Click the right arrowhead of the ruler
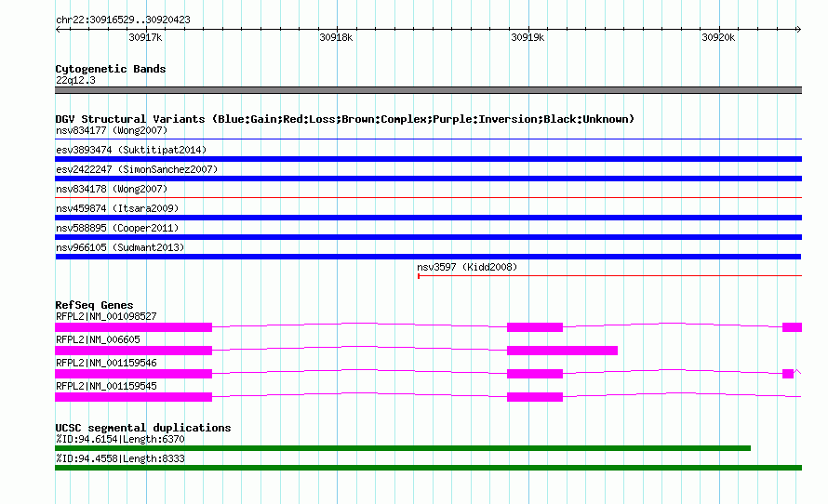828x504 pixels. click(798, 30)
